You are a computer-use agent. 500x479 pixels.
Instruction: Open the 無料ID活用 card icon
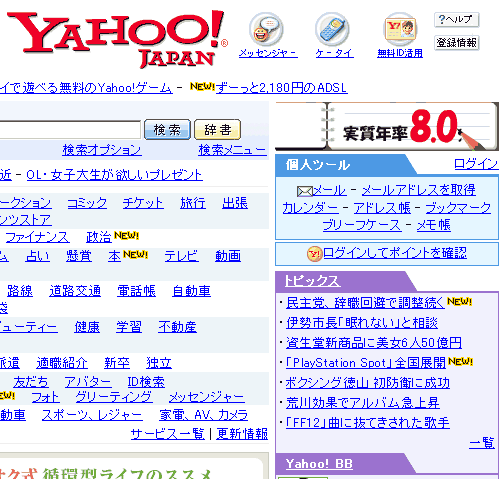click(400, 29)
